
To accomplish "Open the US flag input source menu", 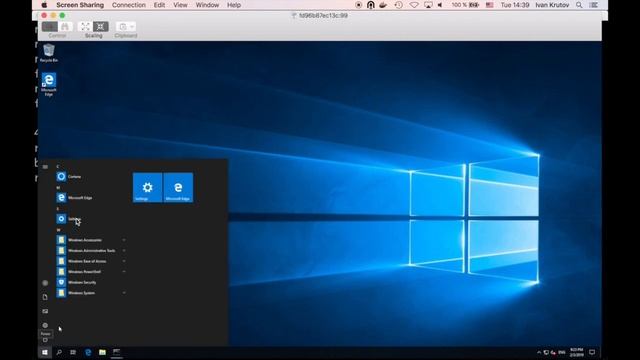I will pos(489,5).
